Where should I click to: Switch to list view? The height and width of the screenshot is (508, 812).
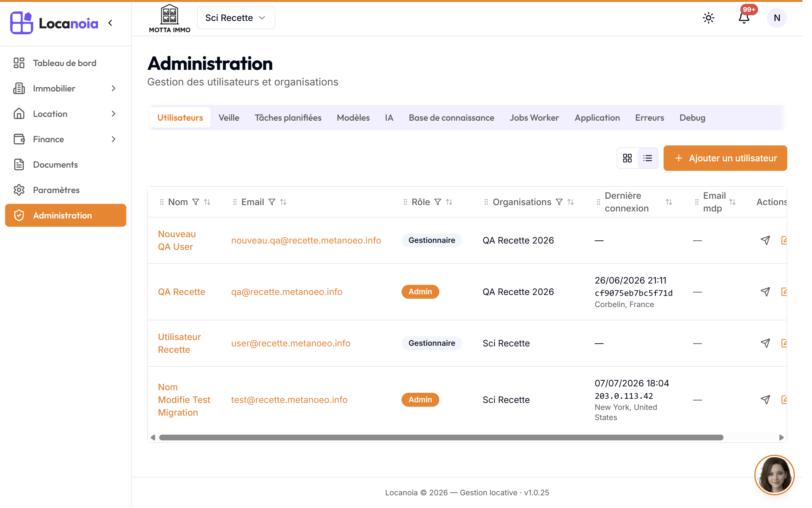(648, 158)
